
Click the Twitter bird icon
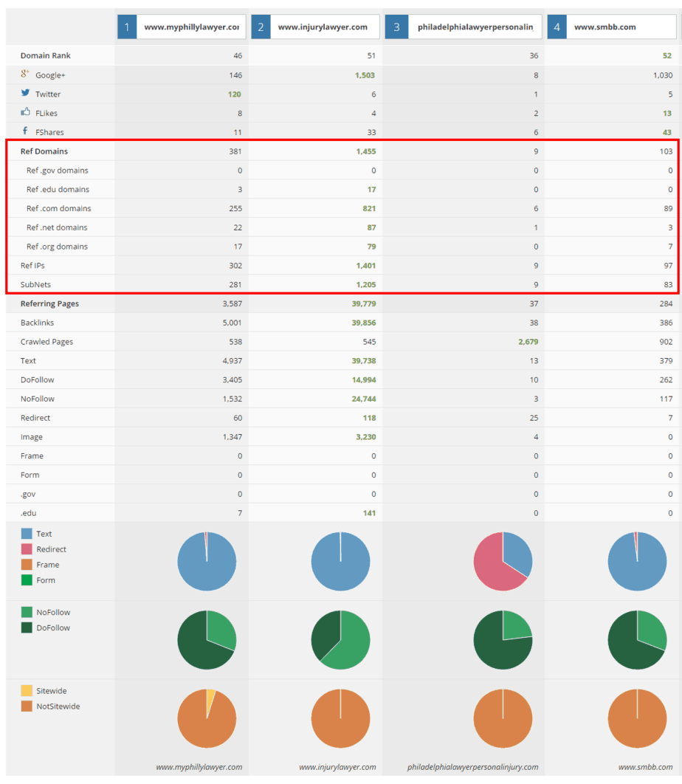[25, 93]
